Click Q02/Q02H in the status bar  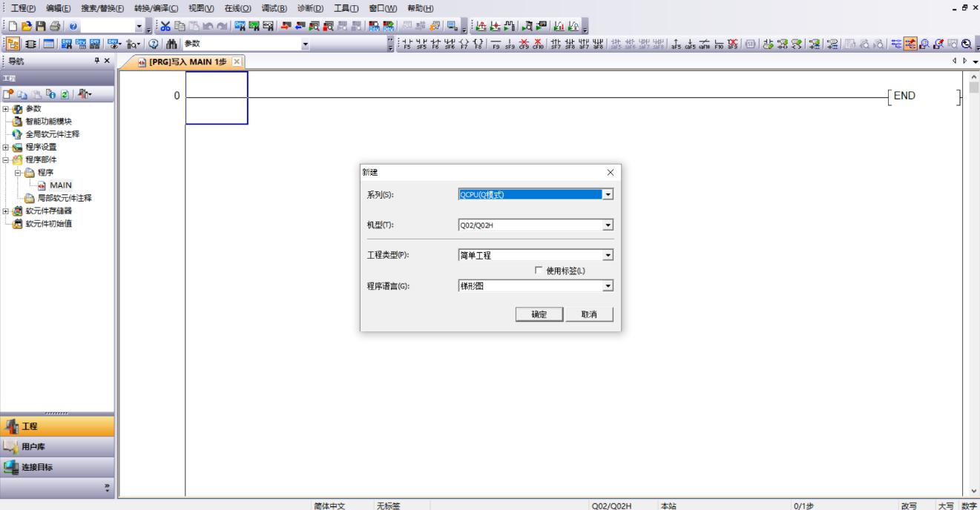pos(611,506)
